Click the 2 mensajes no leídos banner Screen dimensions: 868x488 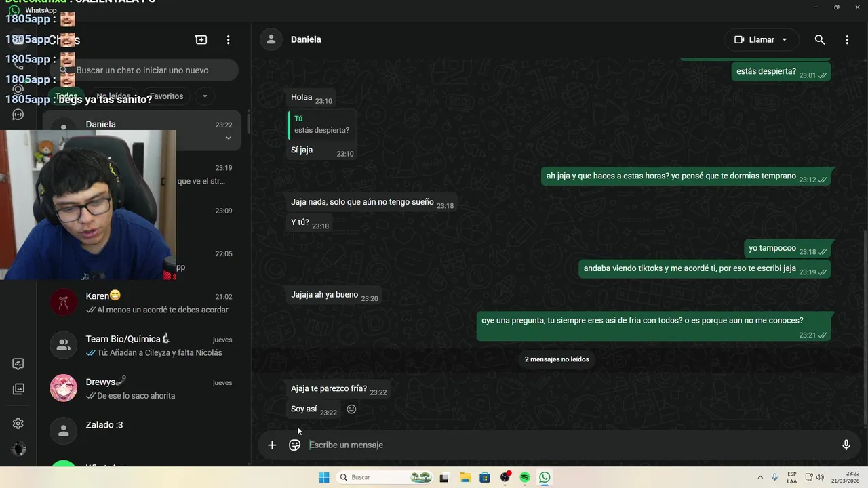coord(557,359)
